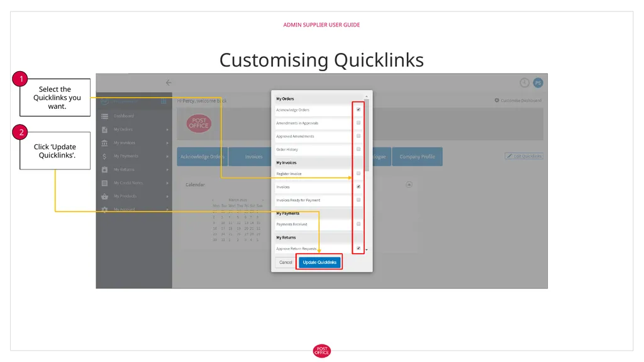Go to next month in the calendar
The height and width of the screenshot is (362, 644).
tap(263, 200)
